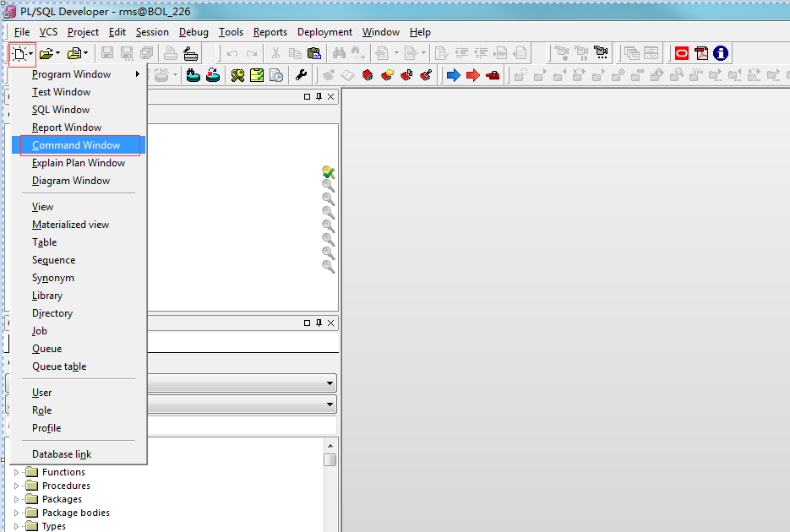Open the Session menu
Viewport: 790px width, 532px height.
[x=152, y=32]
